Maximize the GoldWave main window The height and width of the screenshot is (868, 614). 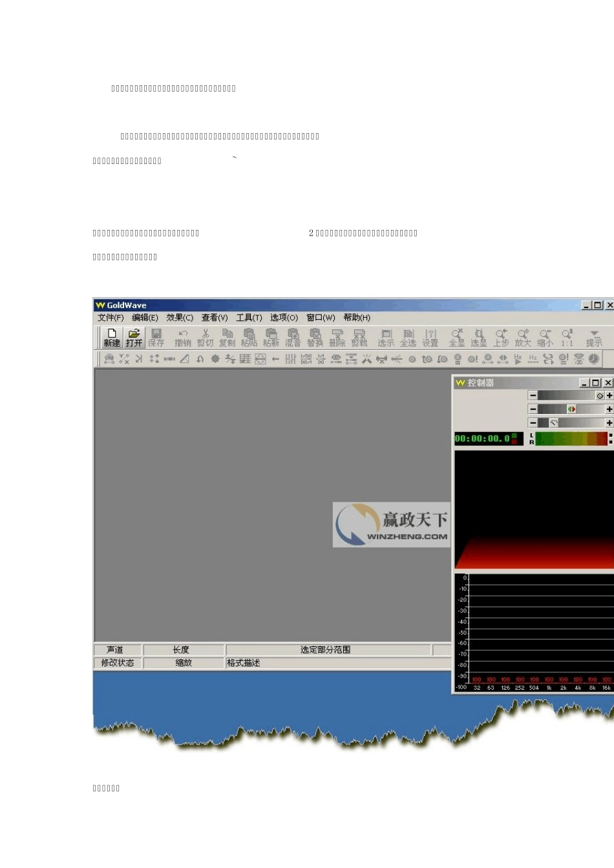click(597, 305)
